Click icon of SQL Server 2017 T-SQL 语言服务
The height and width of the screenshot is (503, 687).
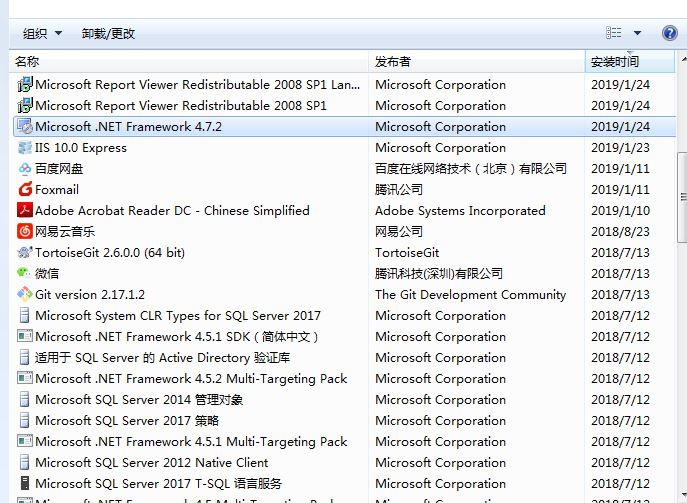pyautogui.click(x=25, y=483)
